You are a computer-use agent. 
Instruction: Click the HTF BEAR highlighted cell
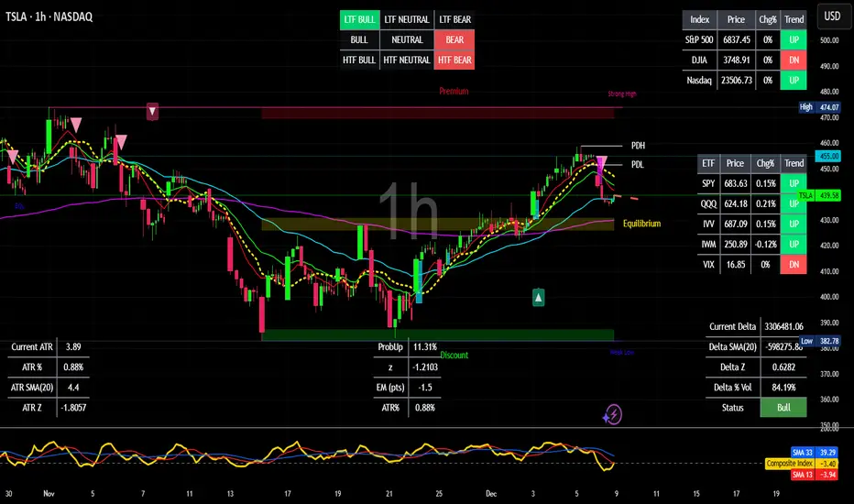(454, 60)
